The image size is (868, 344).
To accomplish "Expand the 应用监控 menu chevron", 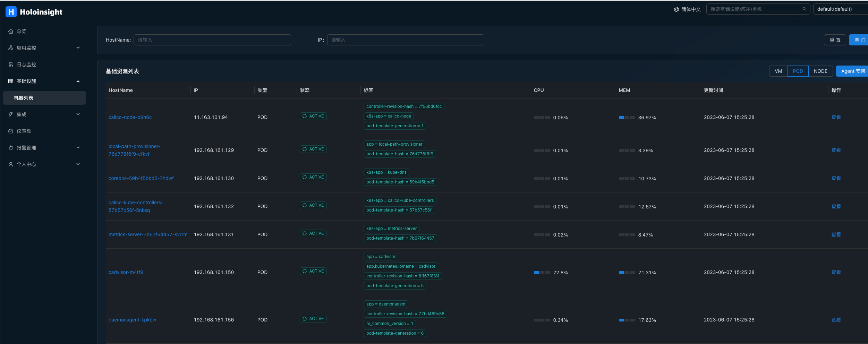I will (78, 48).
